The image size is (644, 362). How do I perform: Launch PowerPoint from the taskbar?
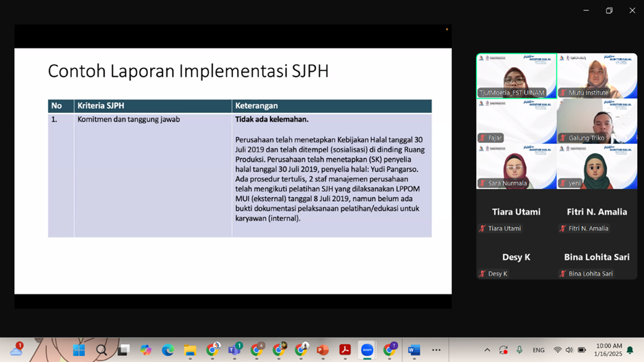point(323,350)
